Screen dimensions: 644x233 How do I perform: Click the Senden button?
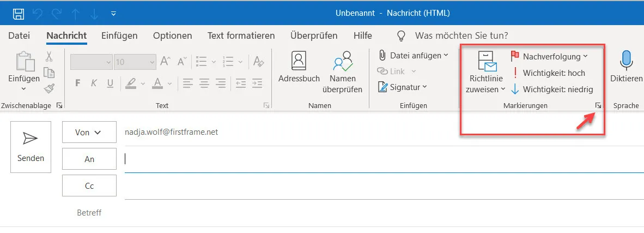click(x=31, y=147)
